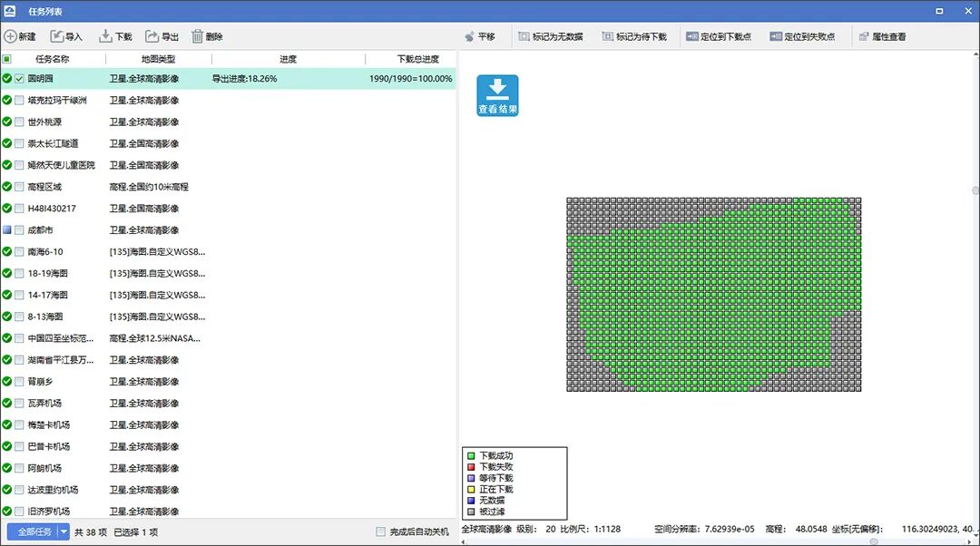
Task: Click 标记为待下载 toolbar button
Action: 634,36
